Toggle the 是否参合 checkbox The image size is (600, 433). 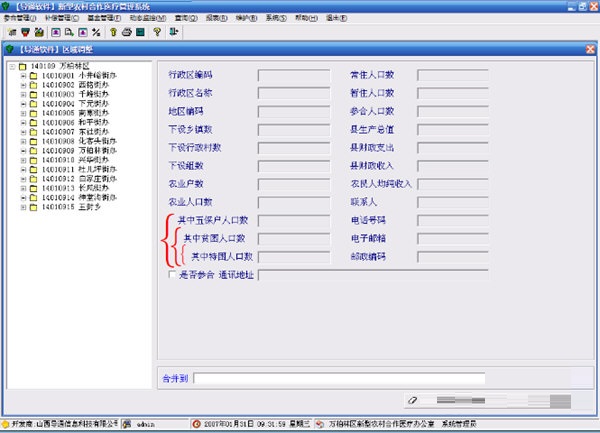[x=172, y=274]
